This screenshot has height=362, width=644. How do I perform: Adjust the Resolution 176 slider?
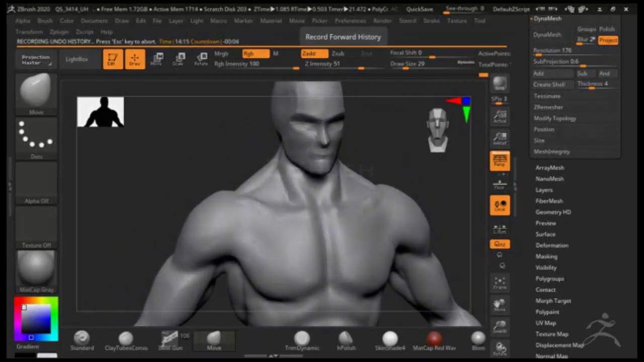pos(574,51)
